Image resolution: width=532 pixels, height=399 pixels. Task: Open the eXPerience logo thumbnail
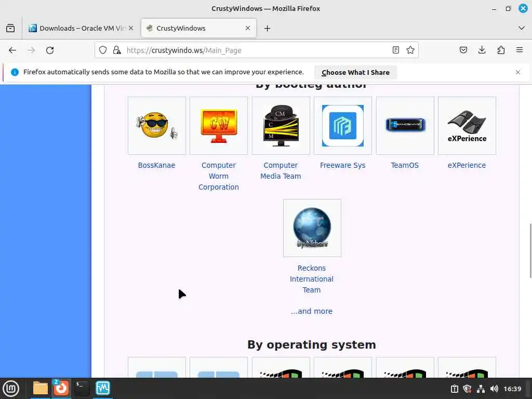pos(467,126)
